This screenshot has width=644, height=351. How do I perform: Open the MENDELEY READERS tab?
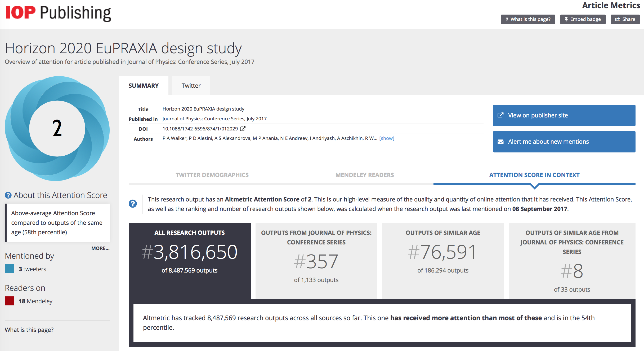click(365, 175)
